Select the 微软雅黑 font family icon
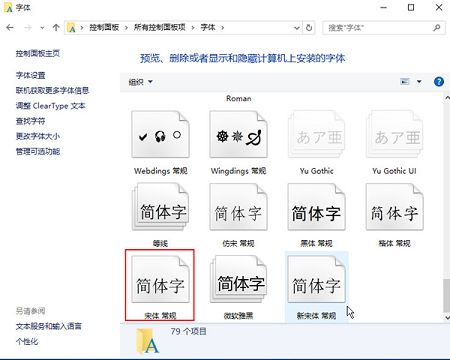 tap(238, 279)
